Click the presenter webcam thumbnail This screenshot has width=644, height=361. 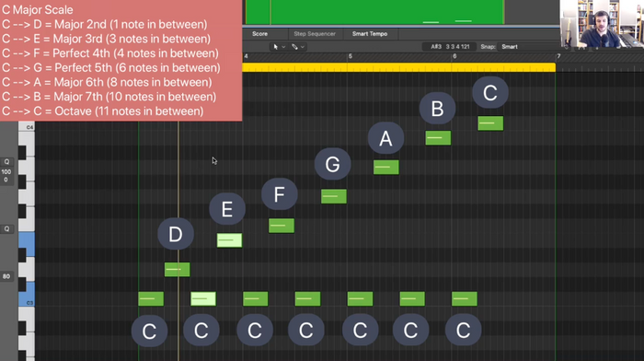pos(602,23)
